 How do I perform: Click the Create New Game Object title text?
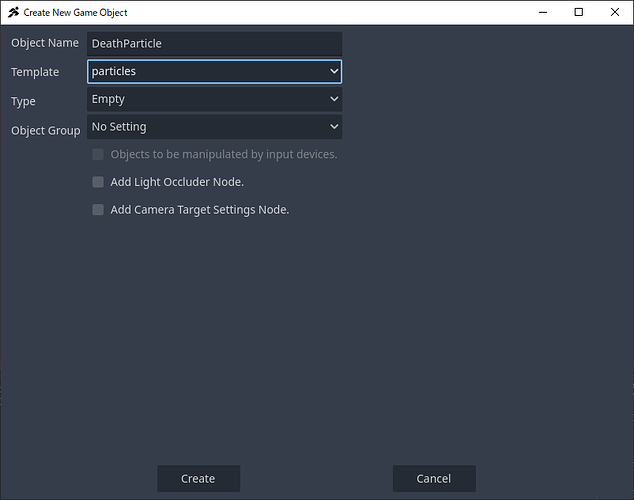(x=75, y=13)
